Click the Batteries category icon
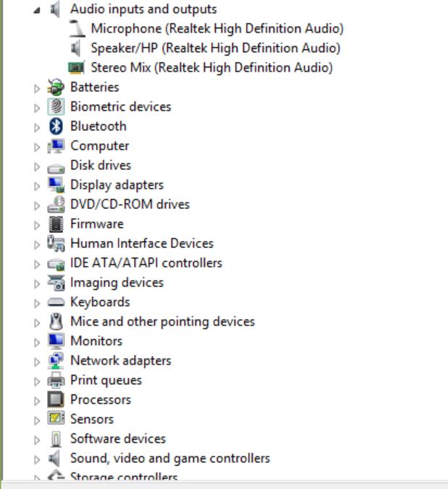 click(x=56, y=87)
